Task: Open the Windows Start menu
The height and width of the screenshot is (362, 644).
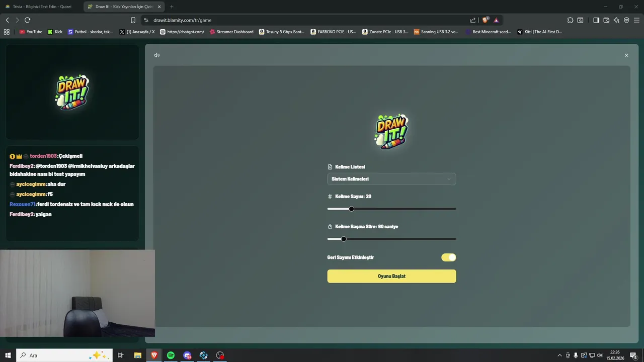Action: pos(8,355)
